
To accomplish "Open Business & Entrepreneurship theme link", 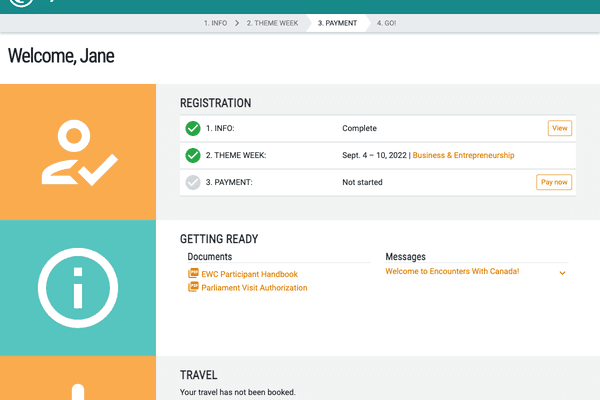I will click(x=464, y=155).
